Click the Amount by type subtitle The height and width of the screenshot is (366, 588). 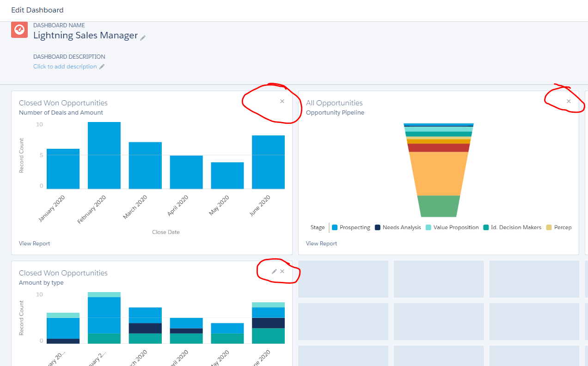41,283
